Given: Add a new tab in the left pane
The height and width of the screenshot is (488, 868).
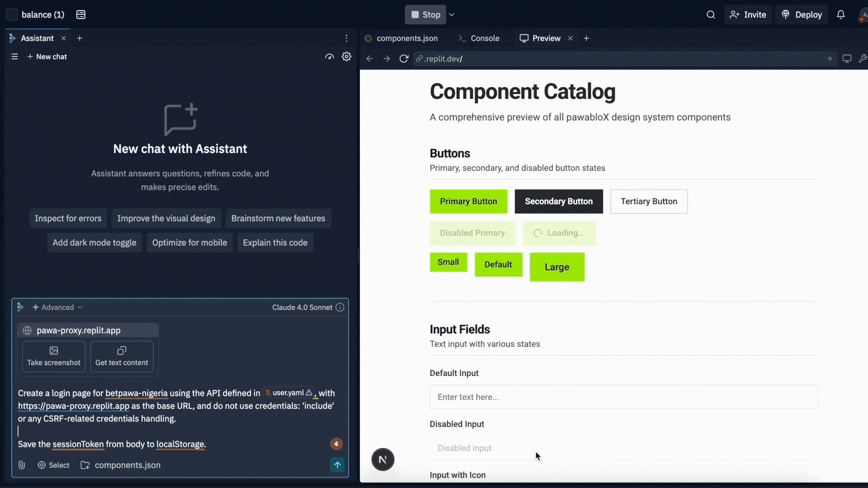Looking at the screenshot, I should coord(80,38).
